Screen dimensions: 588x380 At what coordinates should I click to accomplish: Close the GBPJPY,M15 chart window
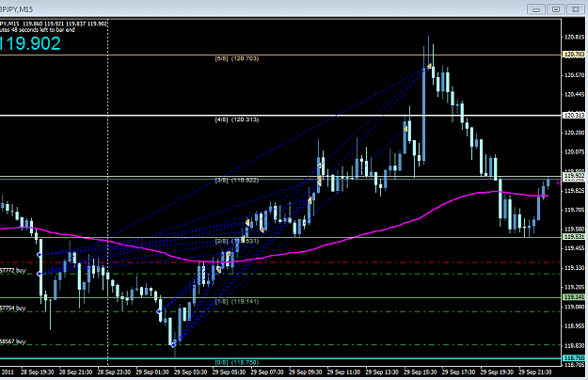575,9
